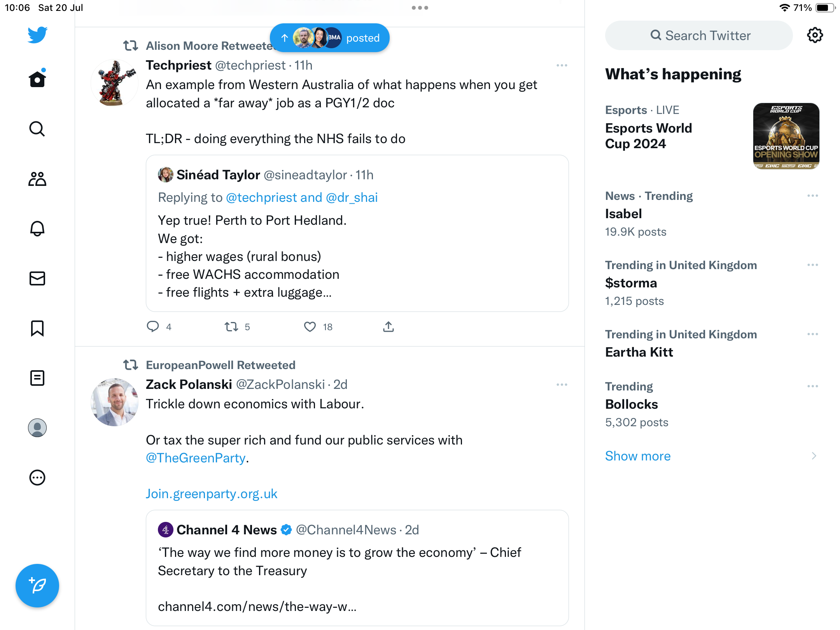Open the Communities people icon
The height and width of the screenshot is (630, 840).
37,179
